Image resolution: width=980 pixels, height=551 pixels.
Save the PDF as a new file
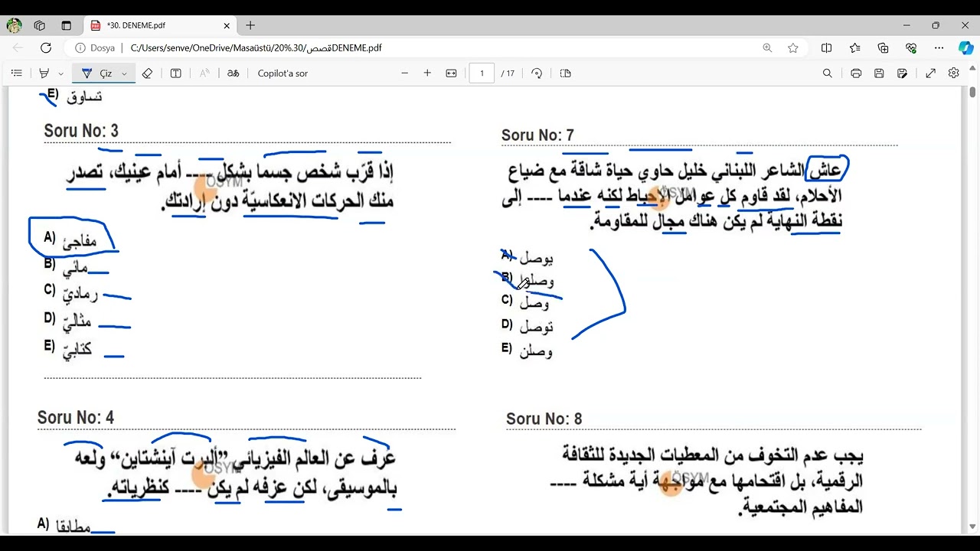[x=903, y=73]
